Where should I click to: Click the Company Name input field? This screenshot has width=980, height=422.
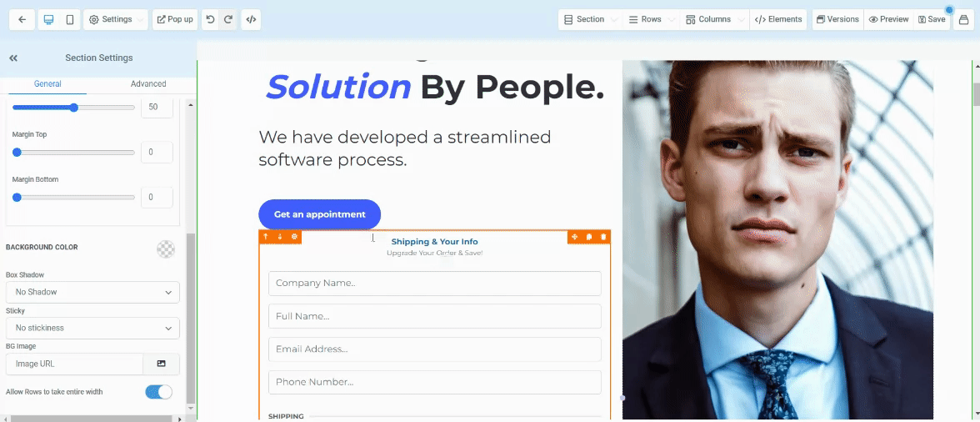pyautogui.click(x=434, y=284)
